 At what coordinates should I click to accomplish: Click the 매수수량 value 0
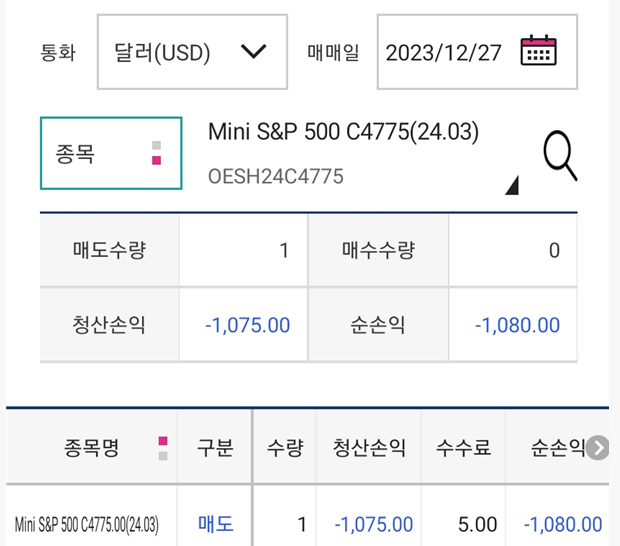coord(554,250)
